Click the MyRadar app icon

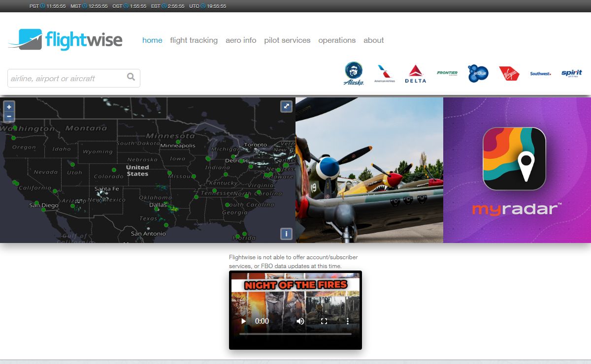pos(514,159)
